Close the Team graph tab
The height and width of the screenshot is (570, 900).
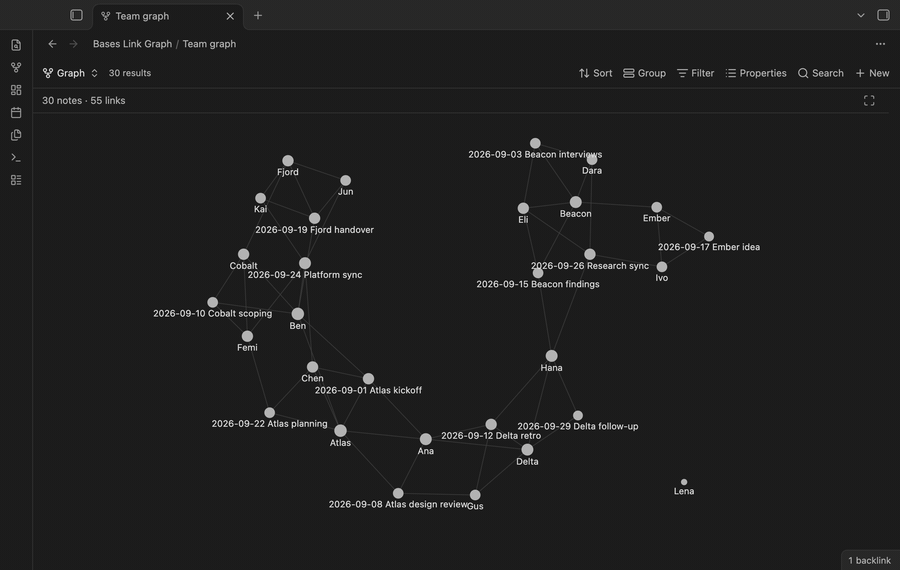(x=230, y=16)
